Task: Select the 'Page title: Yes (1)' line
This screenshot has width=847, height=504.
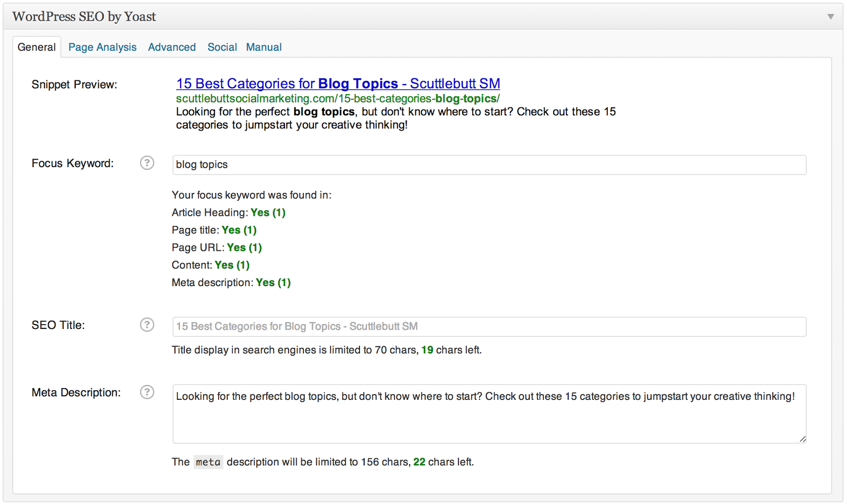Action: 214,230
